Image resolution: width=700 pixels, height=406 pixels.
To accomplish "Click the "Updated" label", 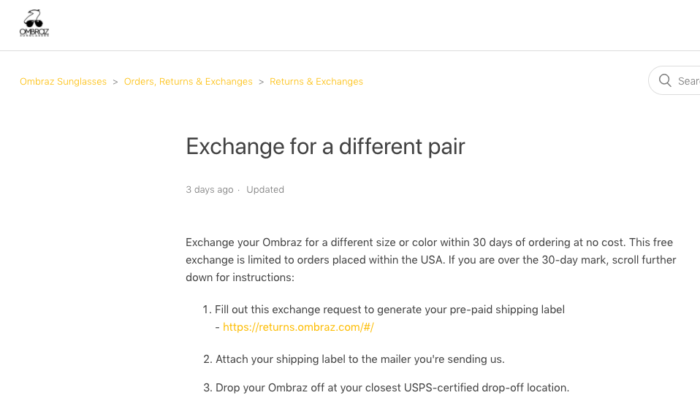I will (x=265, y=189).
